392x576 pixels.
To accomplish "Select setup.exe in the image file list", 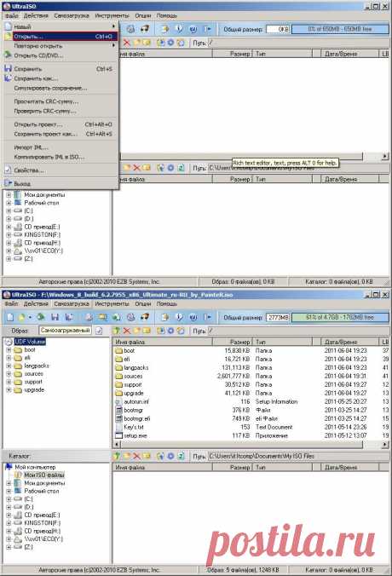I will pyautogui.click(x=135, y=435).
